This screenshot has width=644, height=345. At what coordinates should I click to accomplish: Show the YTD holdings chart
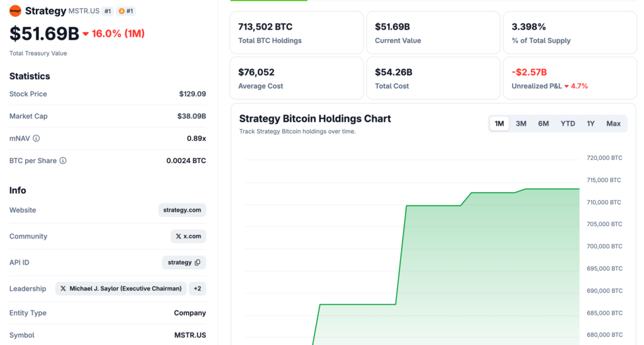pos(568,124)
